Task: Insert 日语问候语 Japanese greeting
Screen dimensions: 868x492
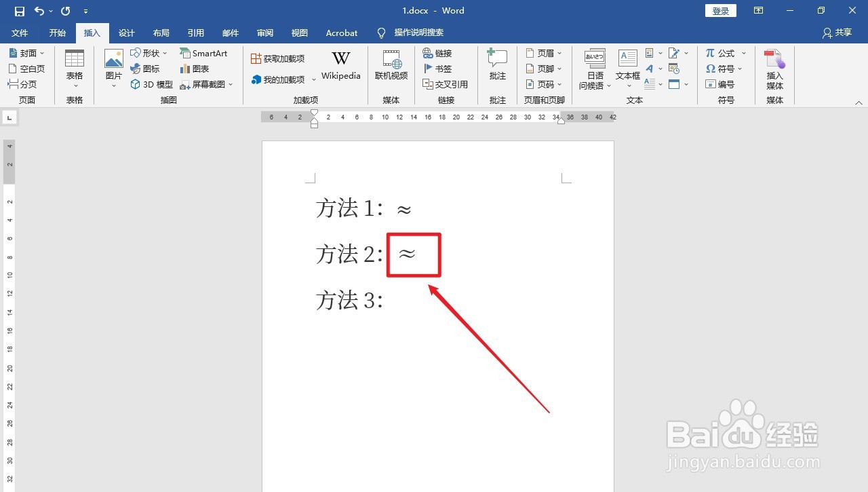Action: (595, 69)
